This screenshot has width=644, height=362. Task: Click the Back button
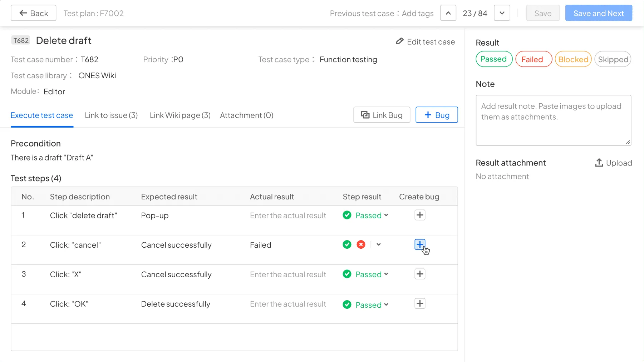pos(34,13)
